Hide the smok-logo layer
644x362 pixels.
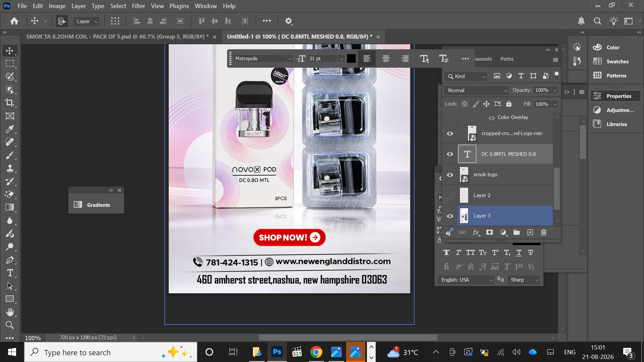(450, 175)
